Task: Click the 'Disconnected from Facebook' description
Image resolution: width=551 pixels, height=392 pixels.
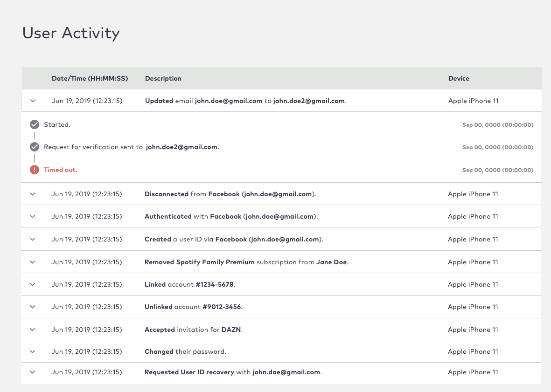Action: (x=230, y=194)
